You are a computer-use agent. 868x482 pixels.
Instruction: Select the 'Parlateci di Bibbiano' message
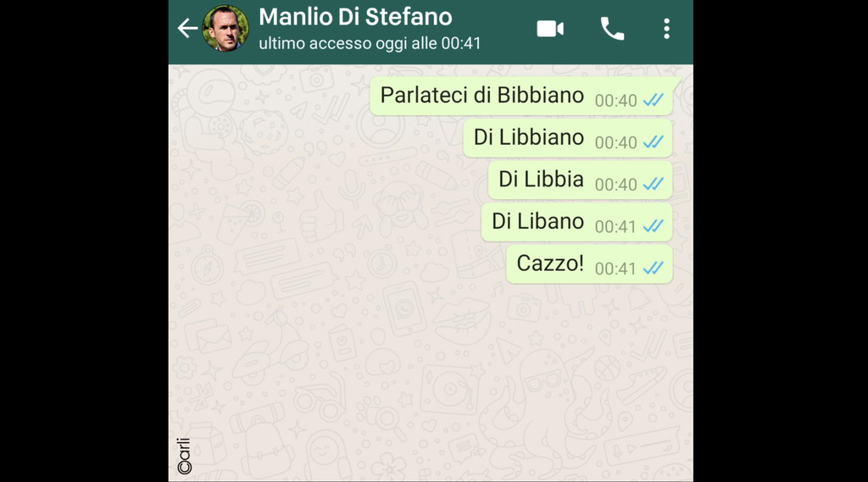pos(526,97)
